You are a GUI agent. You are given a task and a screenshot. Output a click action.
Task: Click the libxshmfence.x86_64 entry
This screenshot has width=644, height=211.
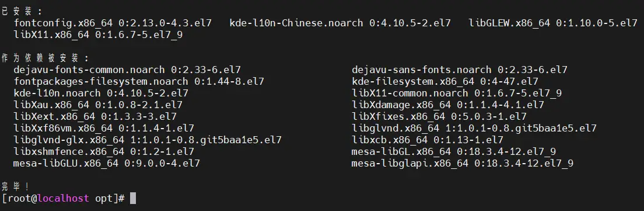click(x=104, y=152)
